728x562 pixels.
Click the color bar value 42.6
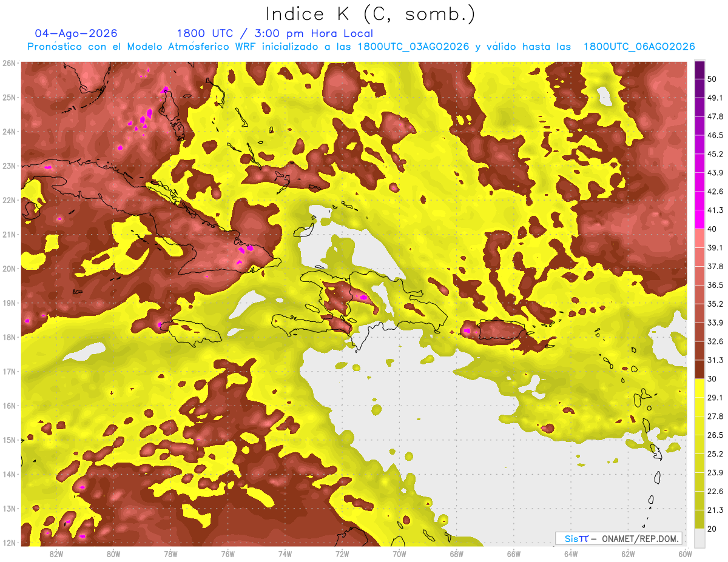(x=715, y=192)
